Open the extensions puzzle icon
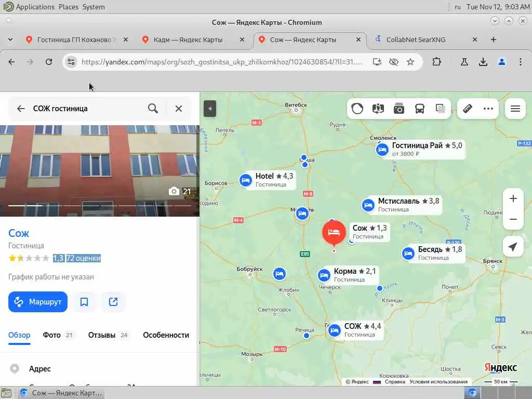 coord(436,62)
